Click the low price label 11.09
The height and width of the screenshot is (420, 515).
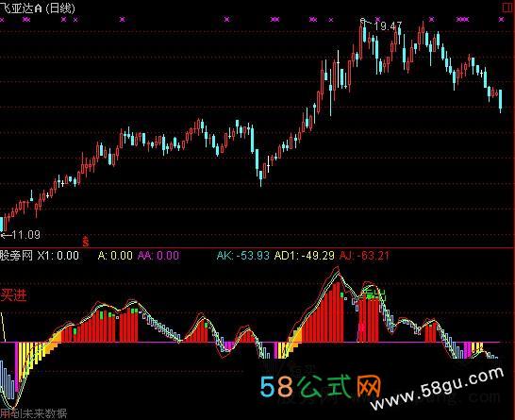point(25,234)
